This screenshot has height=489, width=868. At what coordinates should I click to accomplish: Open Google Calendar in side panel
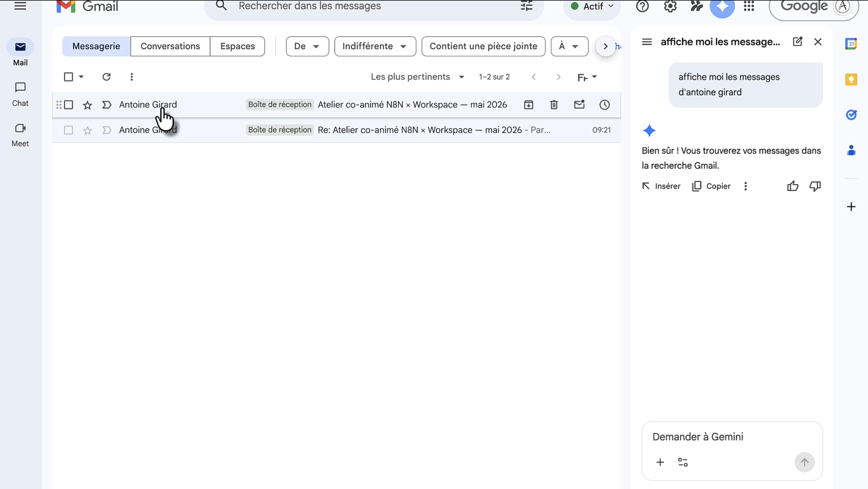(x=851, y=44)
